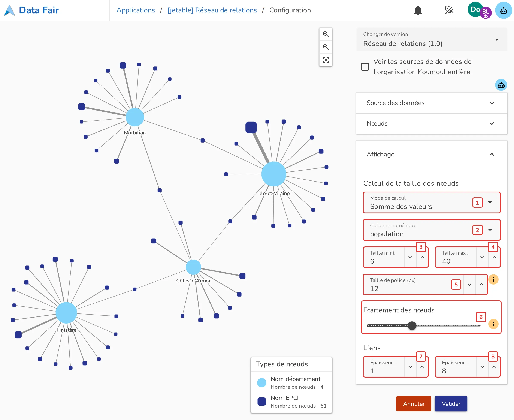514x420 pixels.
Task: Click the Valider button
Action: coord(451,404)
